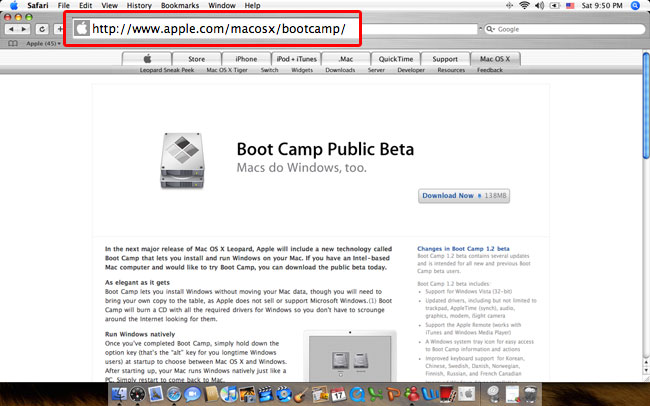Go to the iPhone tab

(246, 59)
